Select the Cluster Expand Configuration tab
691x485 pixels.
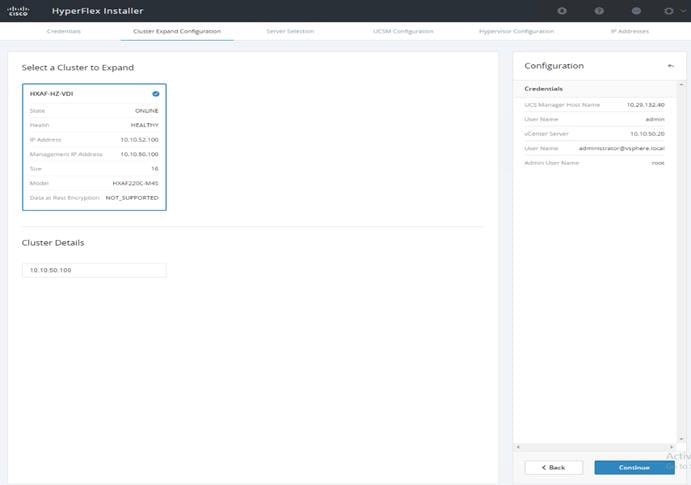[x=177, y=31]
